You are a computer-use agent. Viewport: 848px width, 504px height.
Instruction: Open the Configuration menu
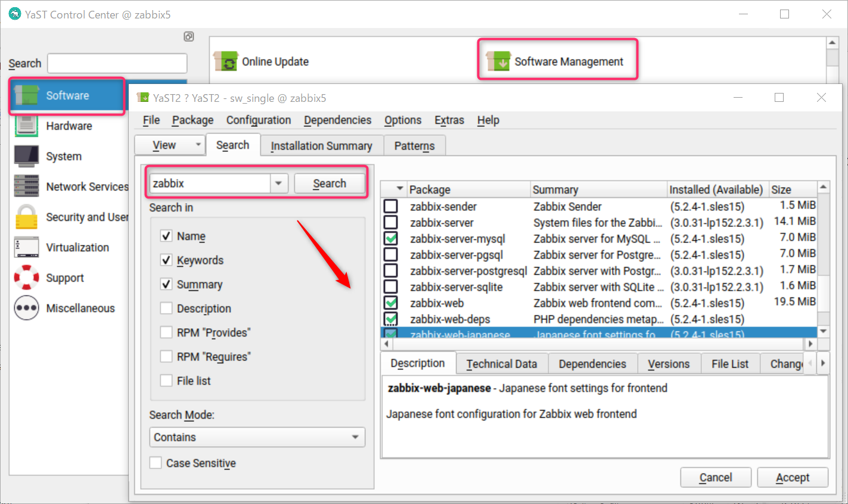(259, 120)
